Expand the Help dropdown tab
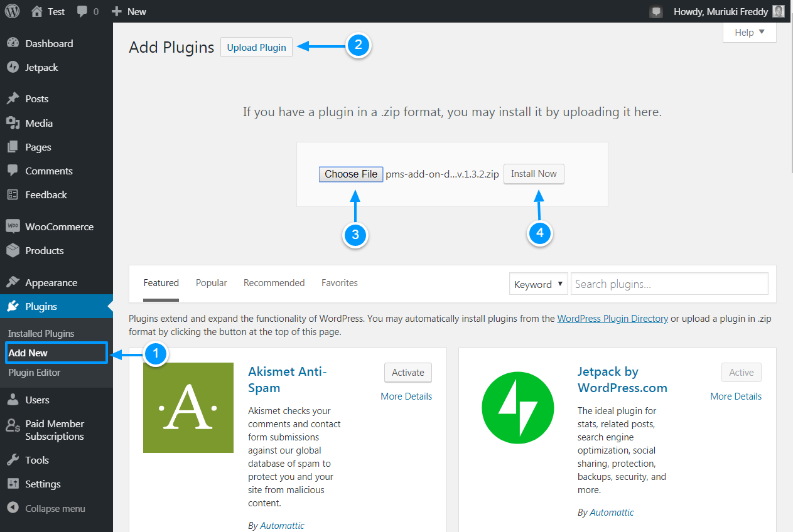The height and width of the screenshot is (532, 793). pyautogui.click(x=750, y=33)
